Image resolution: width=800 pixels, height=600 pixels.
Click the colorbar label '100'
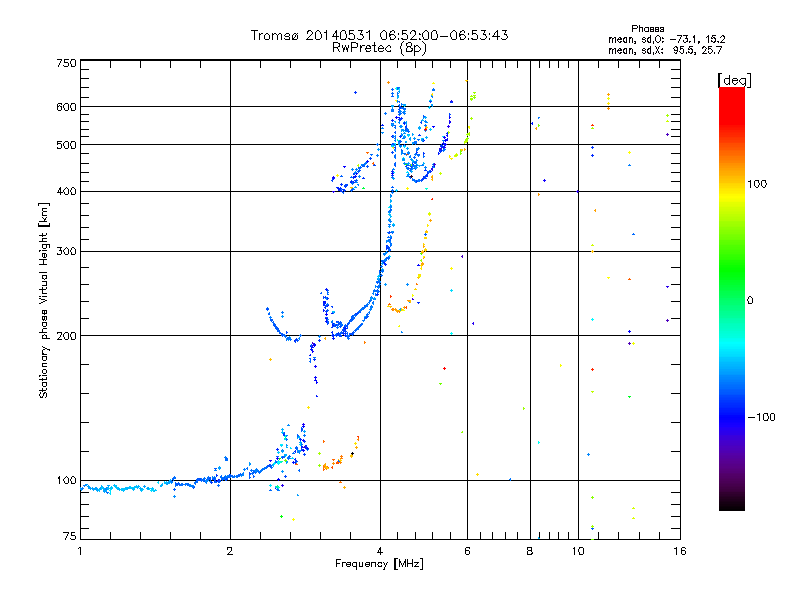coord(757,184)
